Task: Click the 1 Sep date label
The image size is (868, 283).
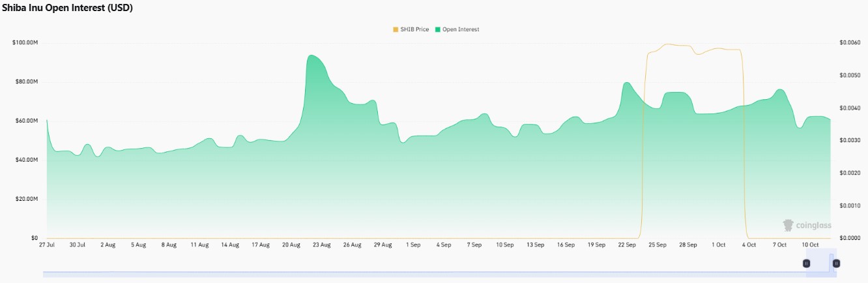Action: tap(413, 245)
